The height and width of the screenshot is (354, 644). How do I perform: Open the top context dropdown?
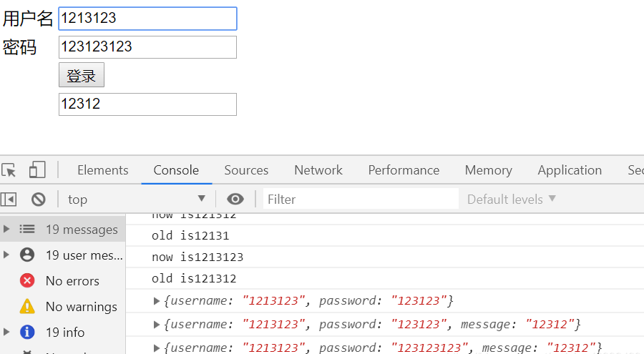(x=137, y=199)
